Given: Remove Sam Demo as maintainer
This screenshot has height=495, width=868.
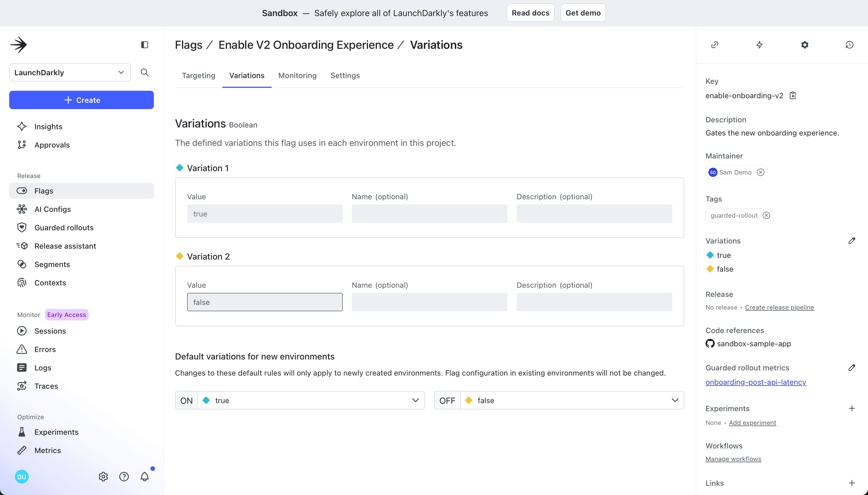Looking at the screenshot, I should click(x=761, y=172).
